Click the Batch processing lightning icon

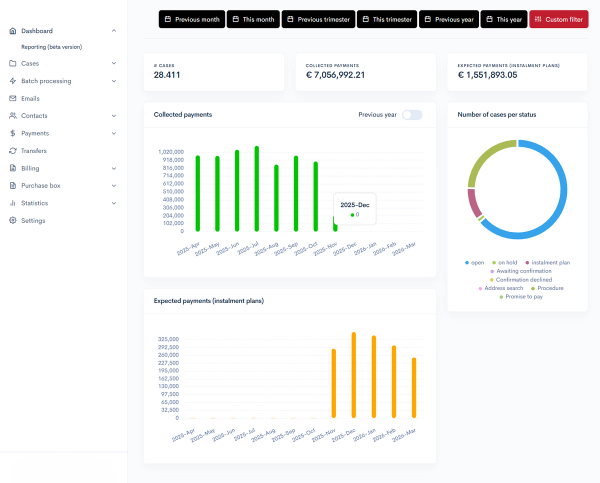13,81
